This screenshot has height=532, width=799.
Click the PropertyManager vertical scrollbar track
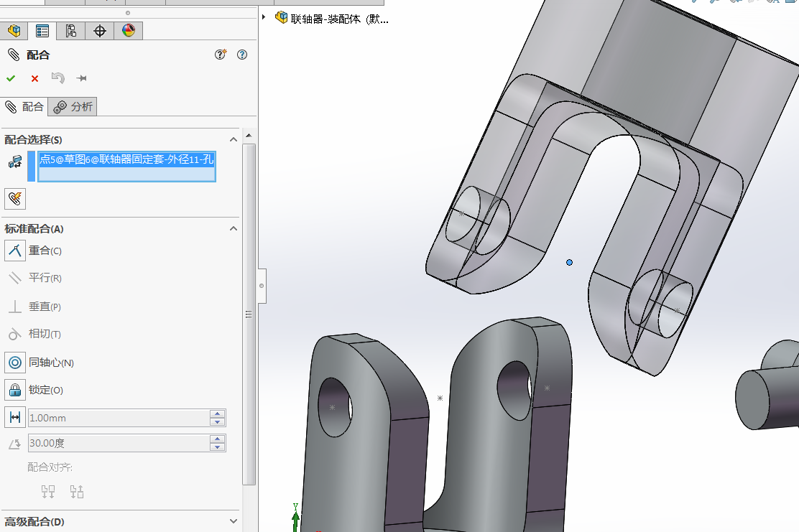pyautogui.click(x=249, y=314)
